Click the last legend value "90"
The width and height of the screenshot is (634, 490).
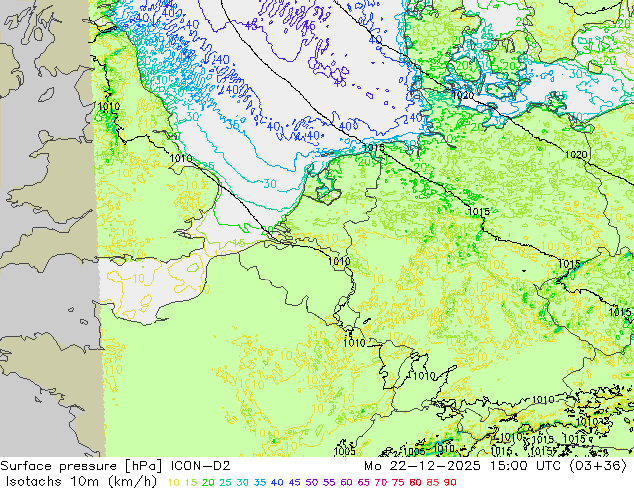pyautogui.click(x=450, y=482)
